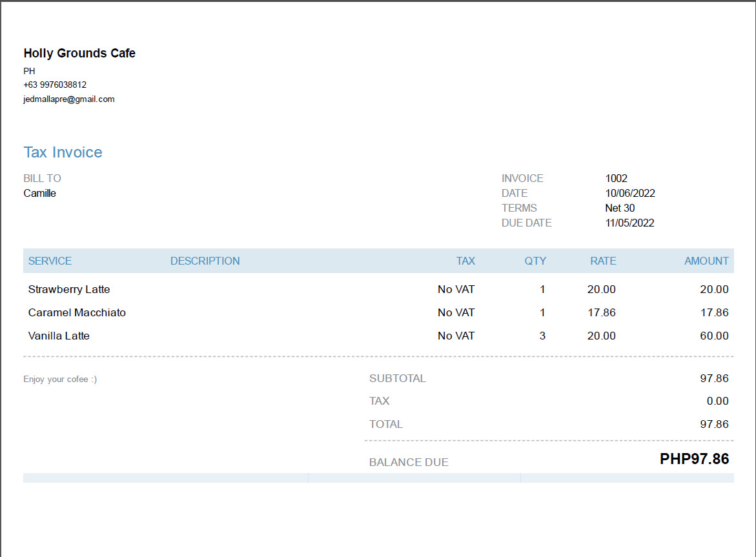Click the PH country line
The width and height of the screenshot is (756, 557).
[30, 71]
